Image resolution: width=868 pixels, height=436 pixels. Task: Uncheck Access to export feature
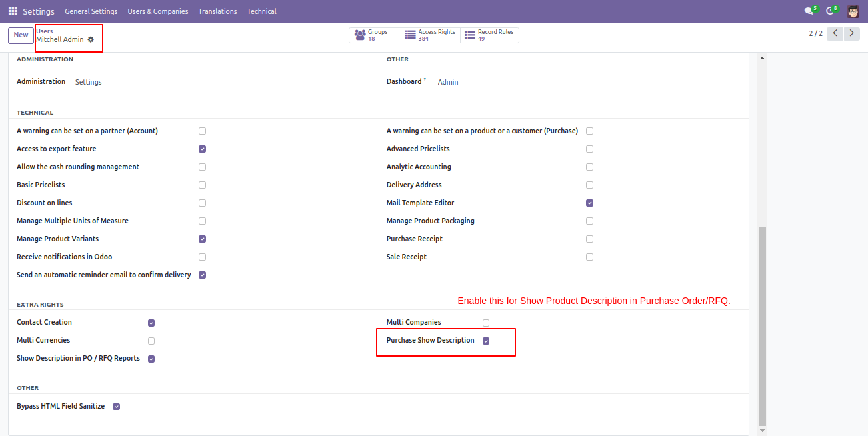pyautogui.click(x=202, y=149)
